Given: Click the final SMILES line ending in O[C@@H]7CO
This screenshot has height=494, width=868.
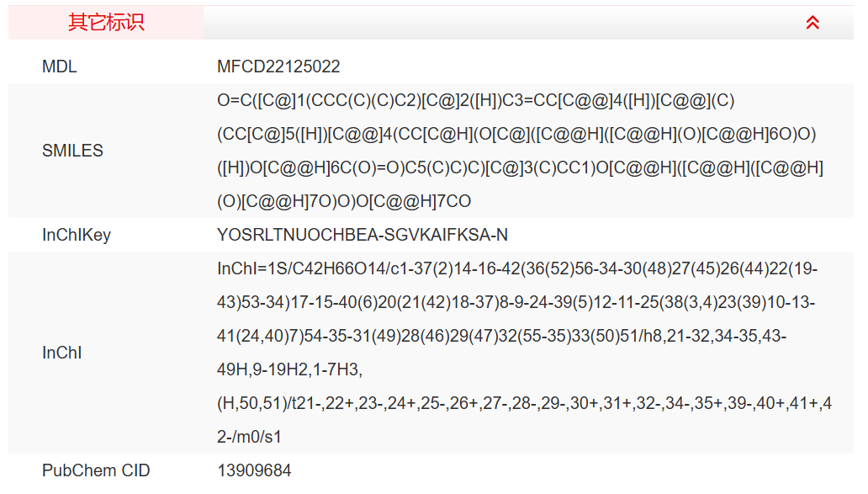Looking at the screenshot, I should pyautogui.click(x=344, y=202).
